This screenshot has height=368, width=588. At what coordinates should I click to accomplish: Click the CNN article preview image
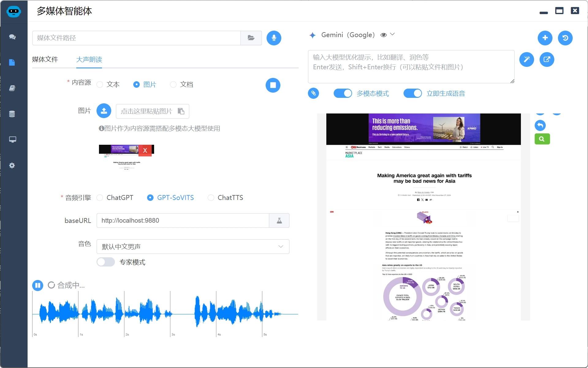[x=423, y=217]
